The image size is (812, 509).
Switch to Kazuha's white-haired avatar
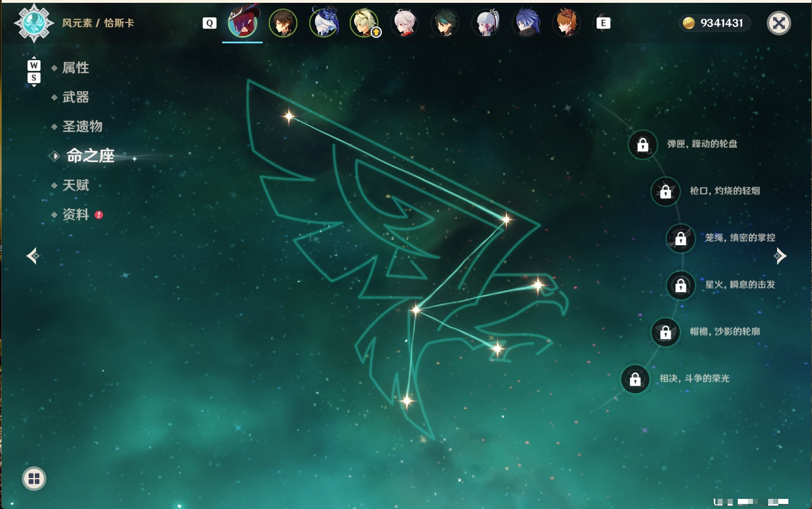pyautogui.click(x=405, y=23)
